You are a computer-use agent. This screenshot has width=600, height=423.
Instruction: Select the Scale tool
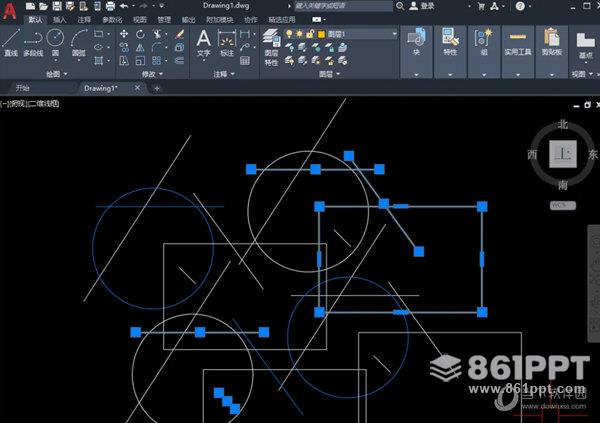tap(140, 60)
